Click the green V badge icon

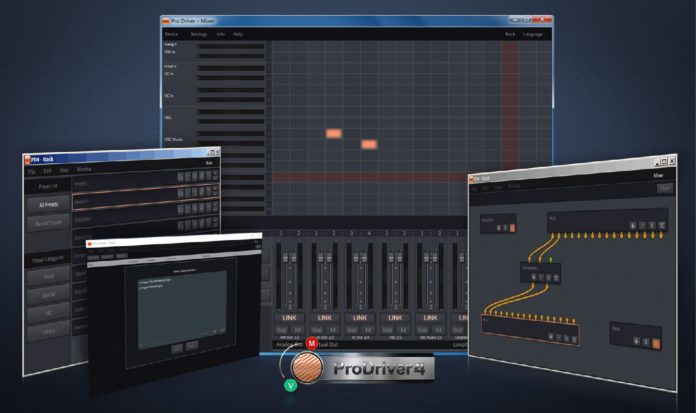pos(289,383)
